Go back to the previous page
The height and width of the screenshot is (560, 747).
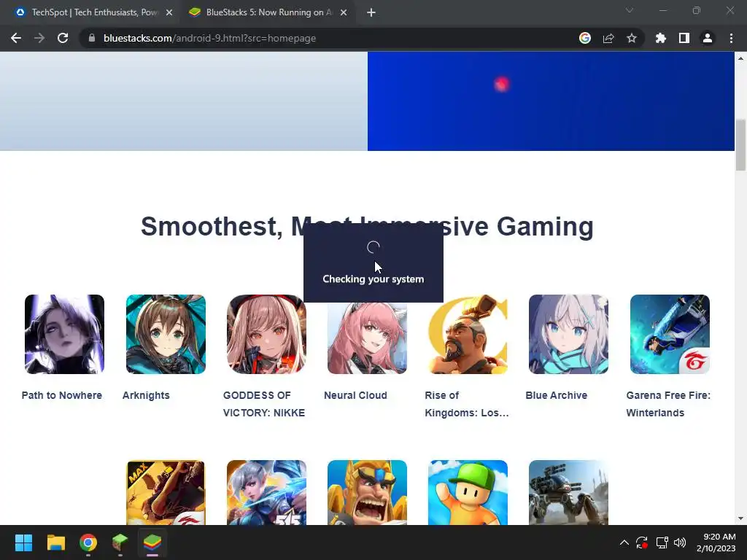16,38
